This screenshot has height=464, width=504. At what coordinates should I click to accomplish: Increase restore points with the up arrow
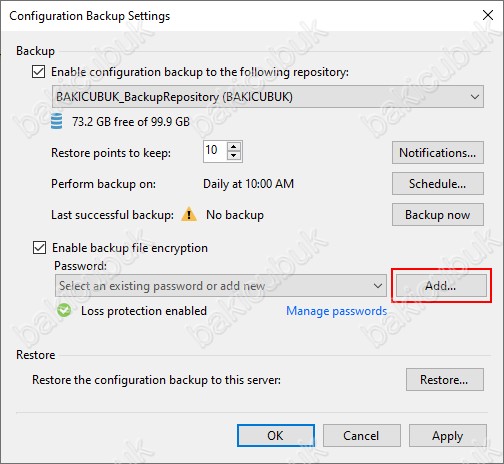pos(234,147)
